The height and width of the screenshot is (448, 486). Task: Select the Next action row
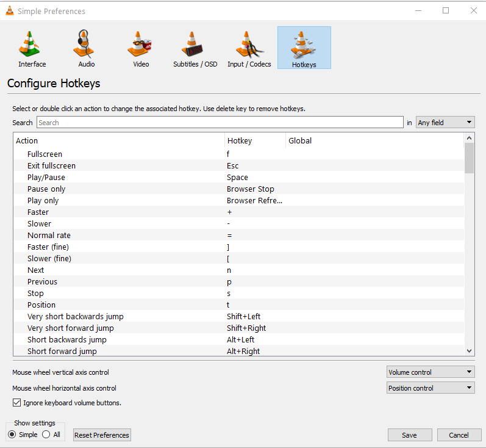pyautogui.click(x=238, y=270)
